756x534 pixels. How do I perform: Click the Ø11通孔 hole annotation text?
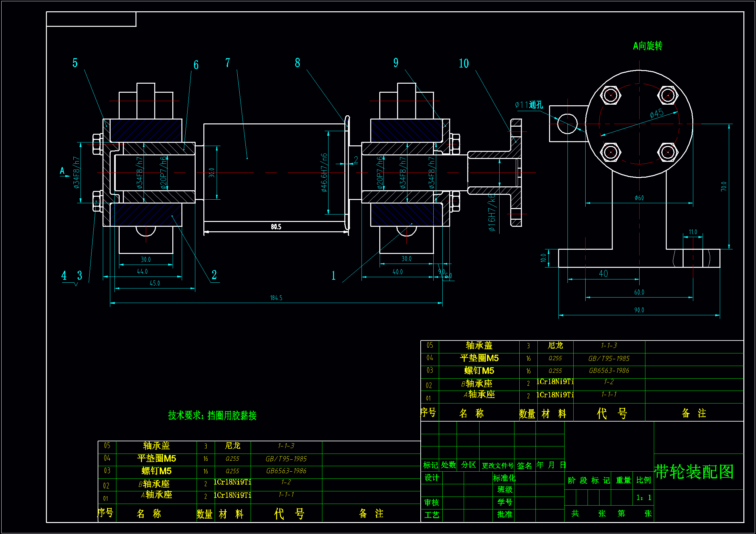click(x=529, y=105)
